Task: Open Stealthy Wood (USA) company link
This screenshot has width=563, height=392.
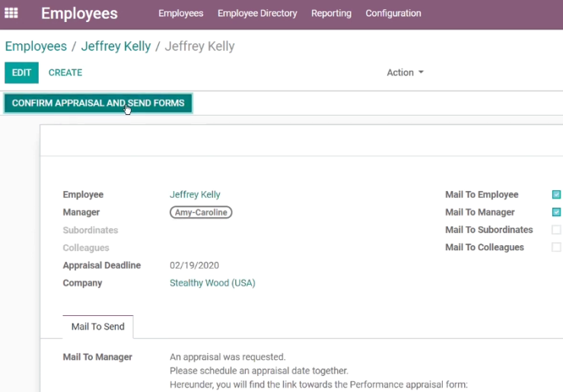Action: [x=212, y=282]
